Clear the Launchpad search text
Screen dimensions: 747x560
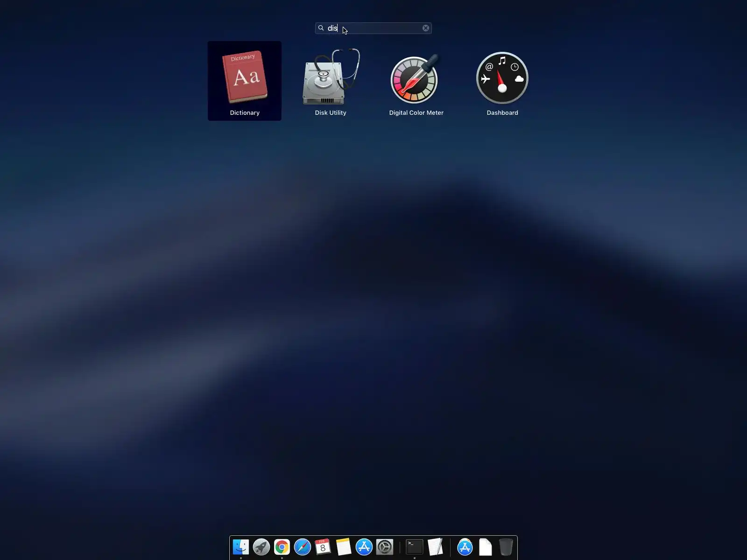pos(426,28)
